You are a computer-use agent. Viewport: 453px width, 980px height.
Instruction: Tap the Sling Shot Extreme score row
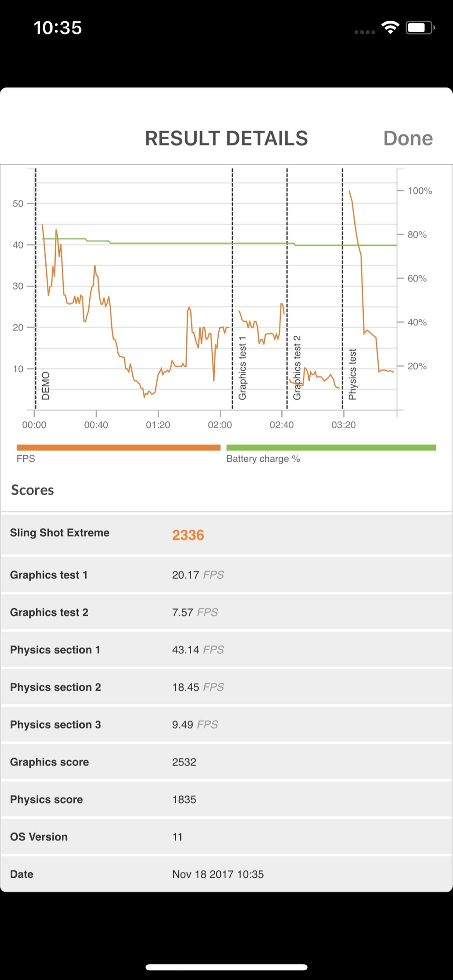pos(226,534)
